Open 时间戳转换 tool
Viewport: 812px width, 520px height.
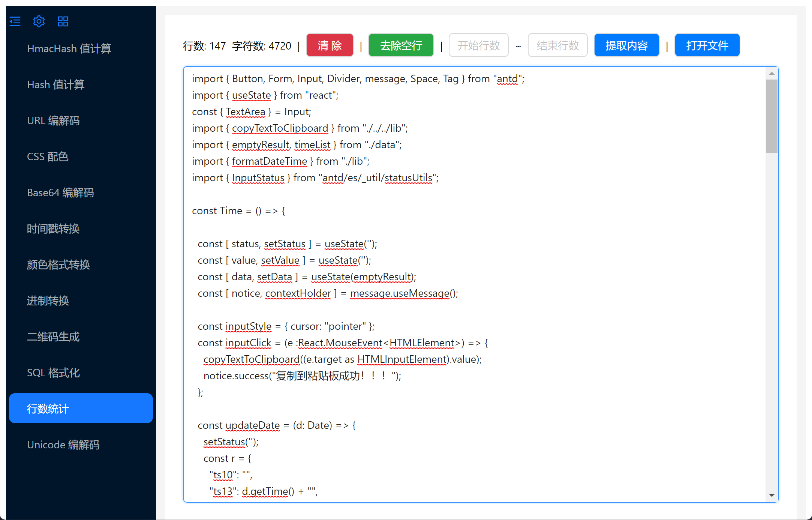coord(53,228)
